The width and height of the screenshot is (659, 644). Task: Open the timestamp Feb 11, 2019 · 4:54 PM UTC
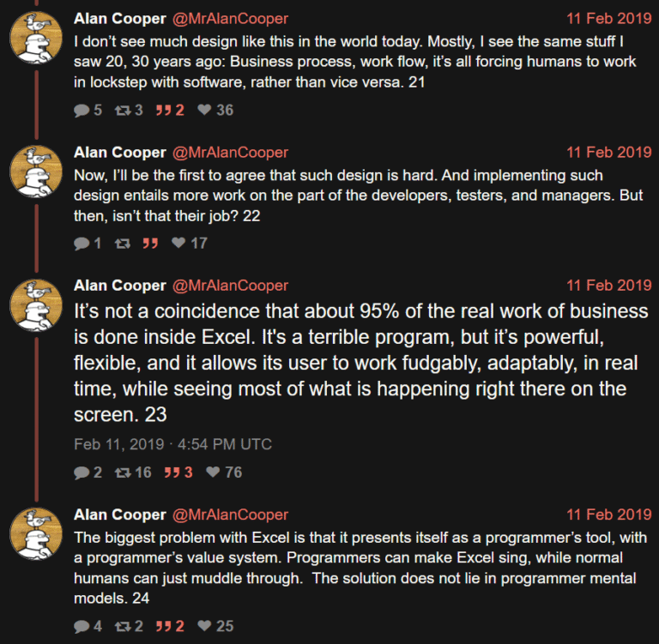tap(172, 444)
